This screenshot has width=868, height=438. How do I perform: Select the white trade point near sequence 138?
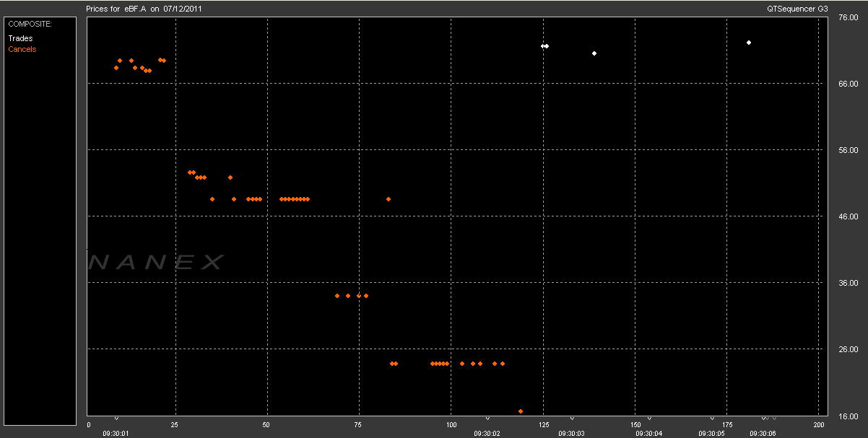pos(594,53)
